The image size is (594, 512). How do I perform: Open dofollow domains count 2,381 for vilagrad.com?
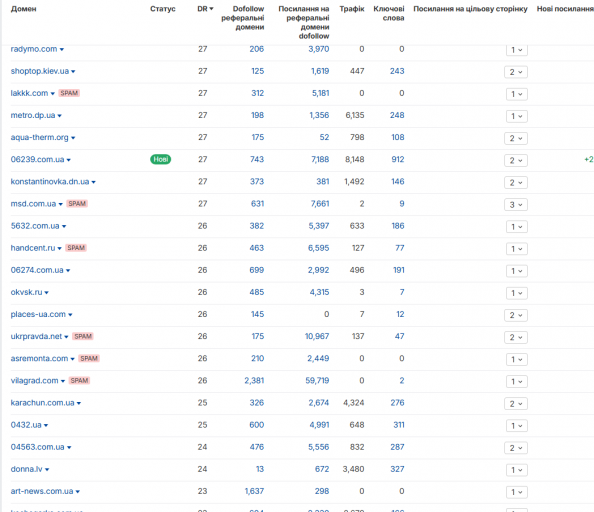[x=254, y=381]
